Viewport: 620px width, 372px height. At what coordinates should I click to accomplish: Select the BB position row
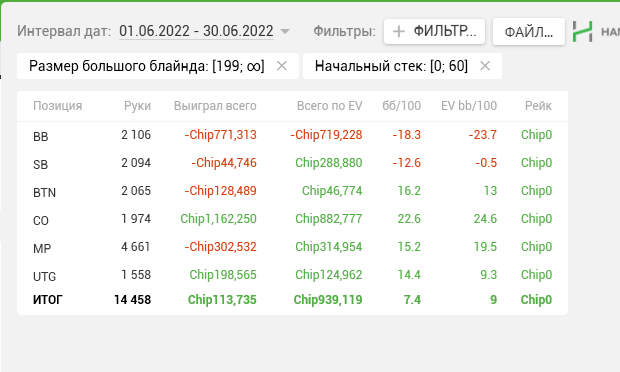point(292,135)
